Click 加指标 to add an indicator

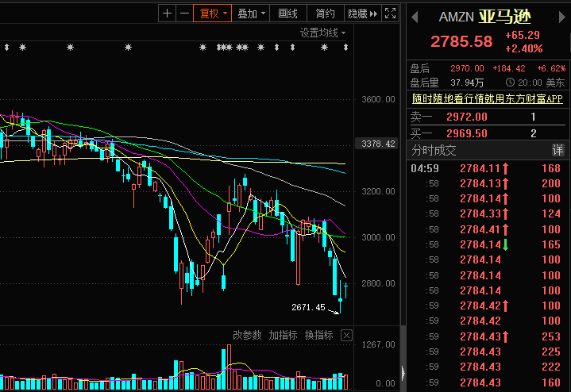click(x=283, y=336)
